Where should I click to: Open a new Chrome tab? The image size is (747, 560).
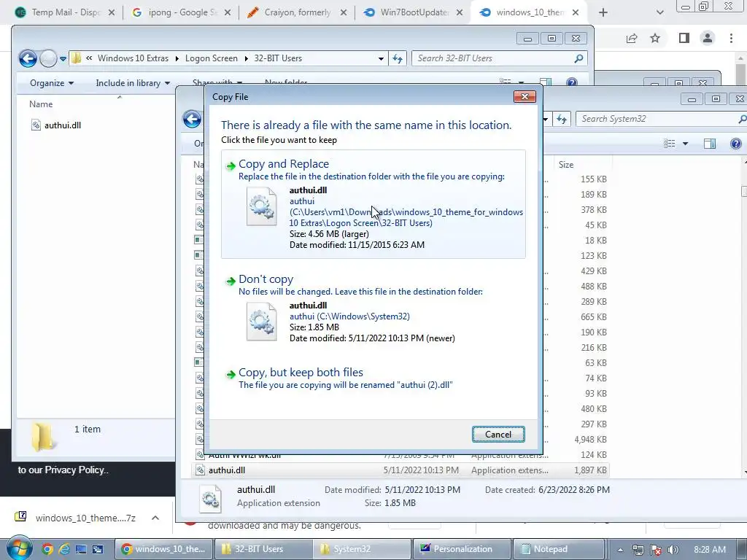pos(603,13)
